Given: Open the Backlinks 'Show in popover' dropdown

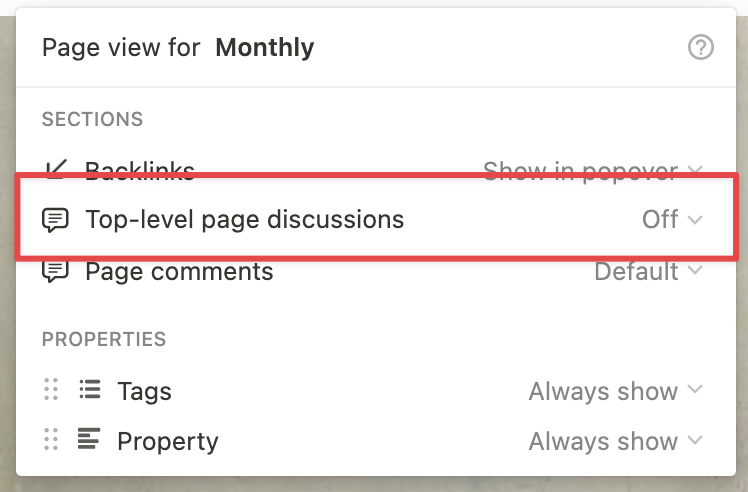Looking at the screenshot, I should click(593, 172).
